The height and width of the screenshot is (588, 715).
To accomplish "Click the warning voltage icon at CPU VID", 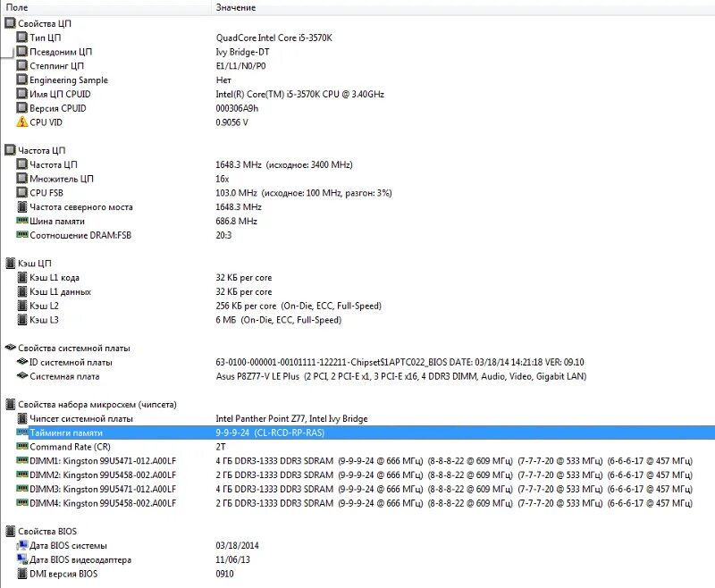I will [x=21, y=122].
